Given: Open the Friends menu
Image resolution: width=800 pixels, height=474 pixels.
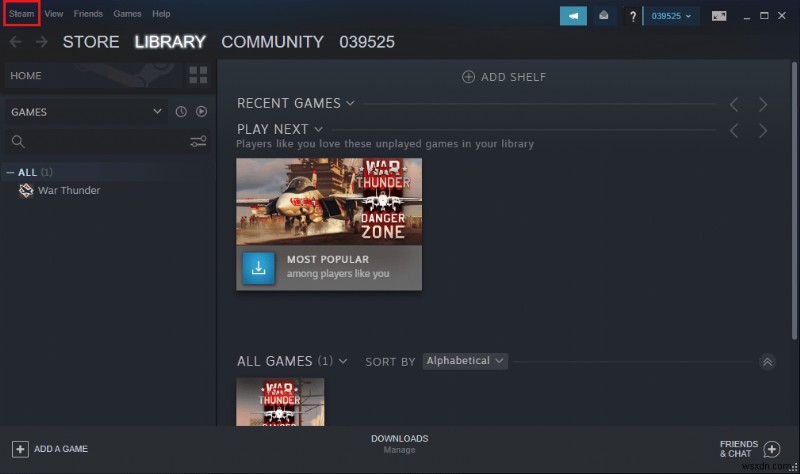Looking at the screenshot, I should (x=88, y=14).
